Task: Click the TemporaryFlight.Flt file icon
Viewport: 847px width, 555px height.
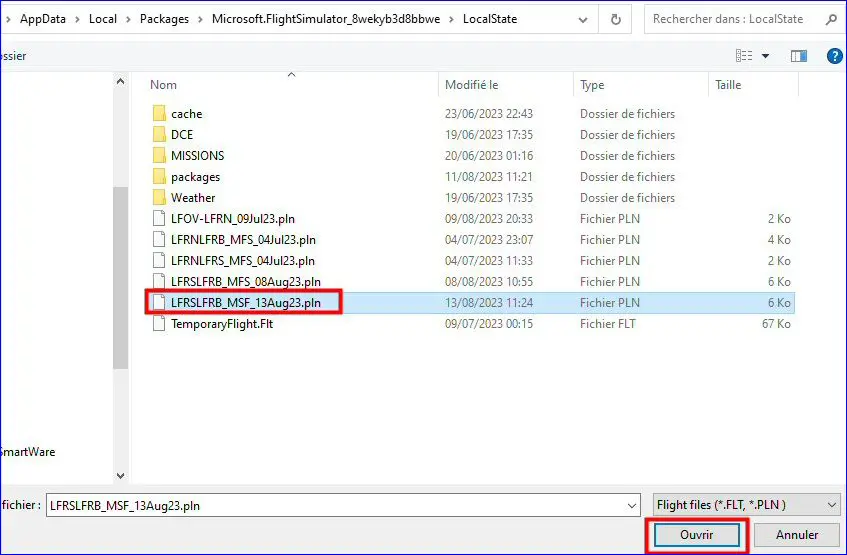Action: click(159, 324)
